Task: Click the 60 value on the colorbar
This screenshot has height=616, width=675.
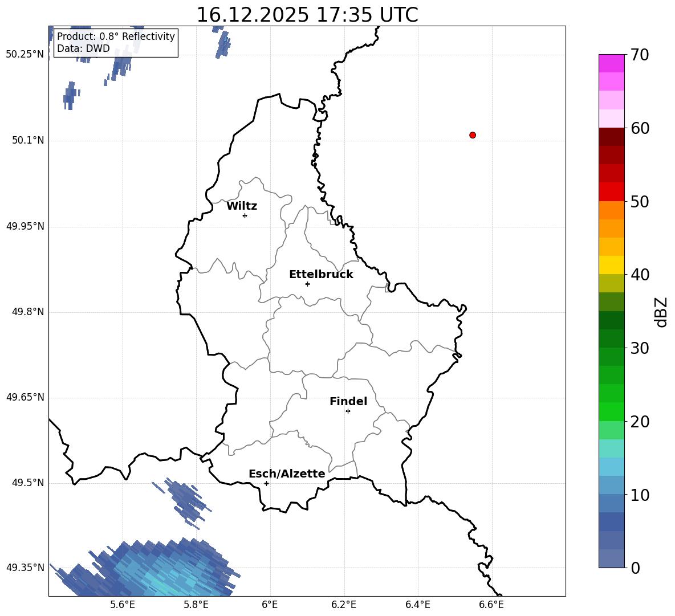Action: point(640,128)
